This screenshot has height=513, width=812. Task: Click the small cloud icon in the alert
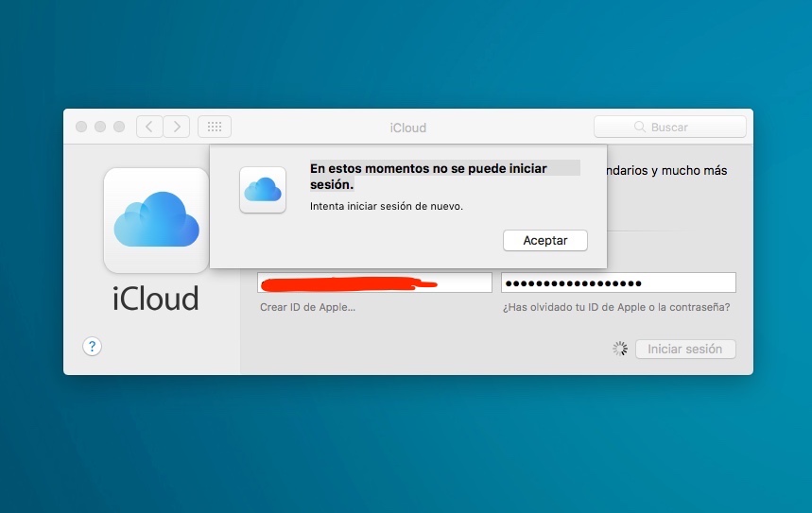[263, 190]
